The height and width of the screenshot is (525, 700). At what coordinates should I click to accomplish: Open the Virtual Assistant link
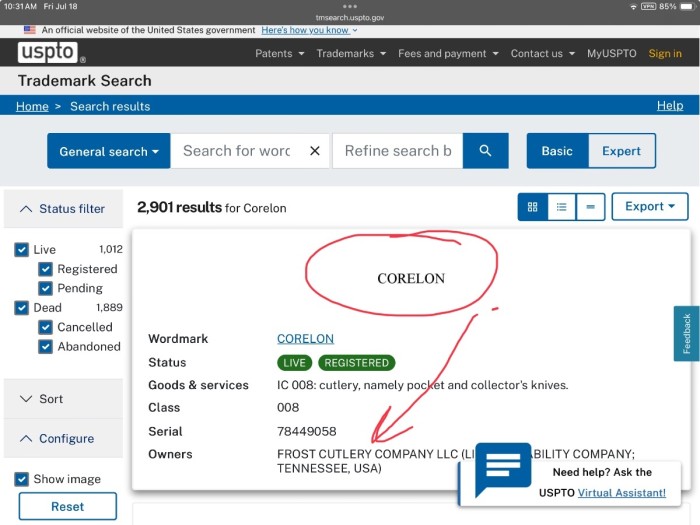(621, 493)
